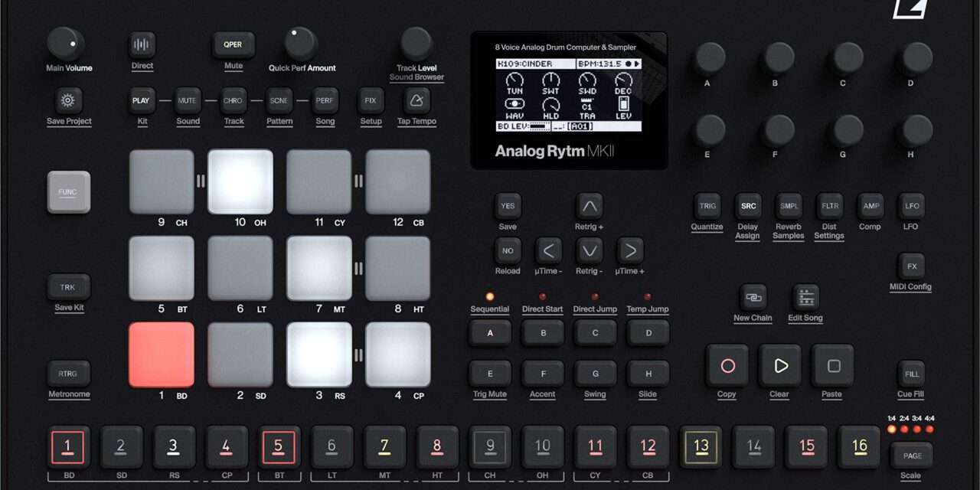Select bank C Direct Jump button
Screen dimensions: 980x490
pyautogui.click(x=595, y=333)
